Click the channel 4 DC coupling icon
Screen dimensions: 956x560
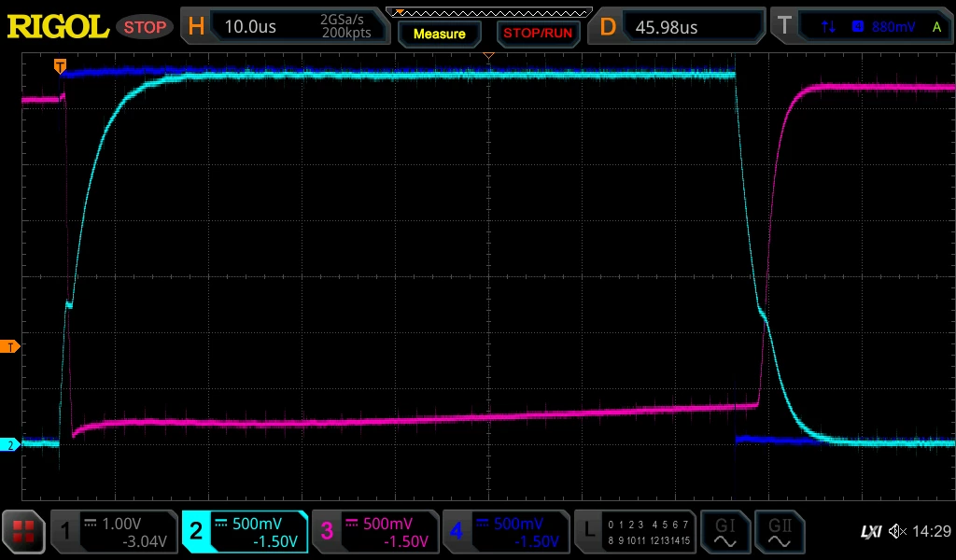[x=483, y=523]
